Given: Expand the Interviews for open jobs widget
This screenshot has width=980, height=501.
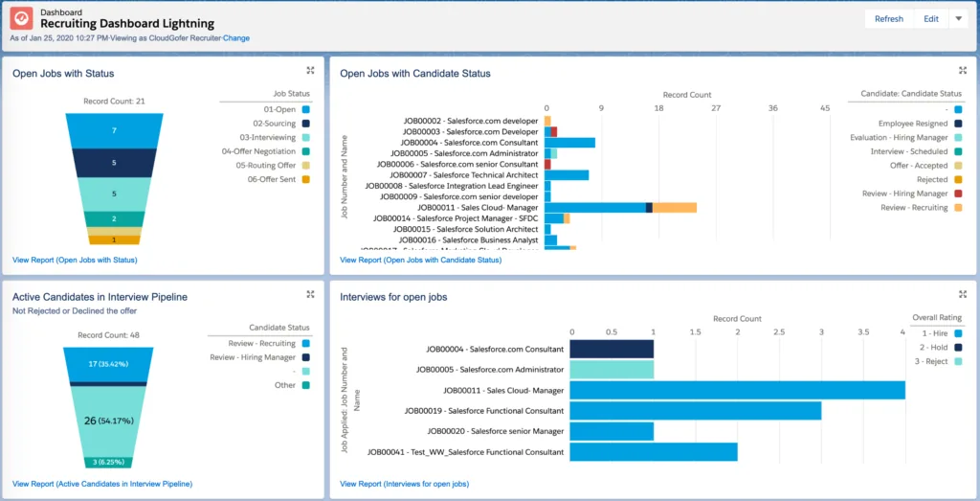Looking at the screenshot, I should click(x=963, y=294).
